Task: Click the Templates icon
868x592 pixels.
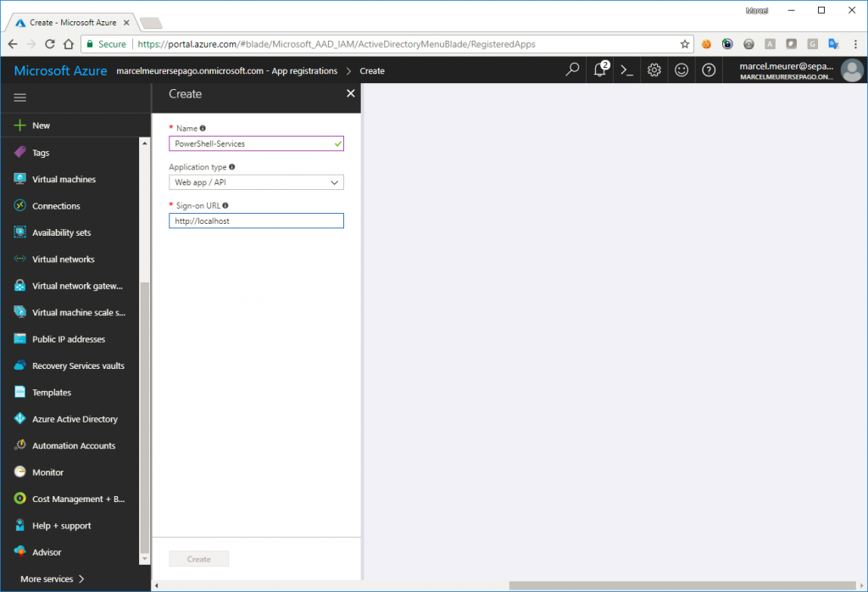Action: tap(20, 392)
